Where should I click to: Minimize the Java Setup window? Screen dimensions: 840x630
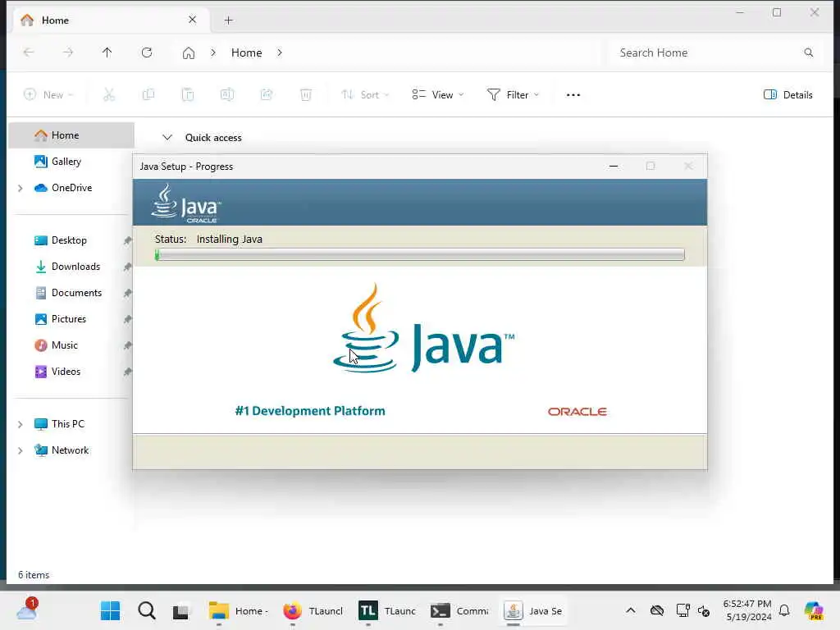pyautogui.click(x=614, y=167)
